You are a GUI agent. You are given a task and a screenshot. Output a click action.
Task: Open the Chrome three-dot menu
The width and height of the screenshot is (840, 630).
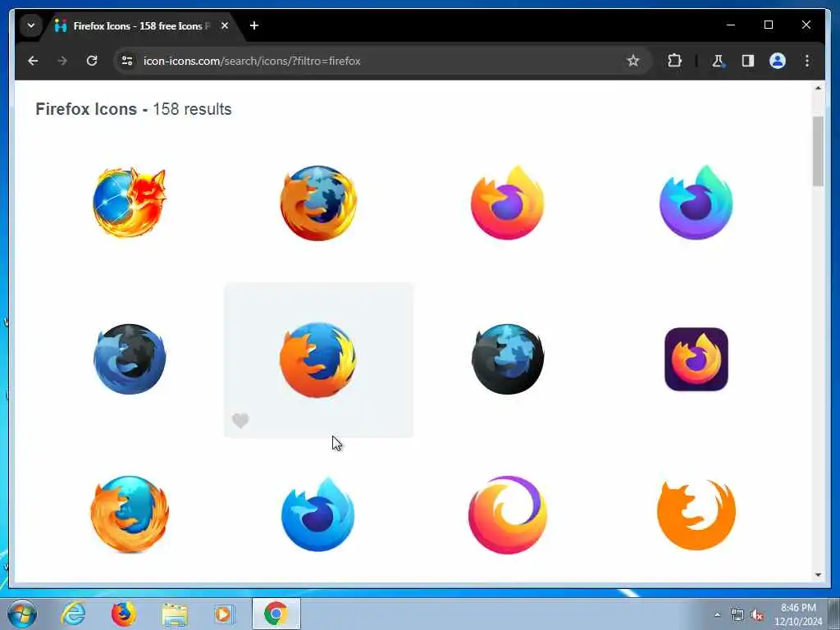coord(807,61)
